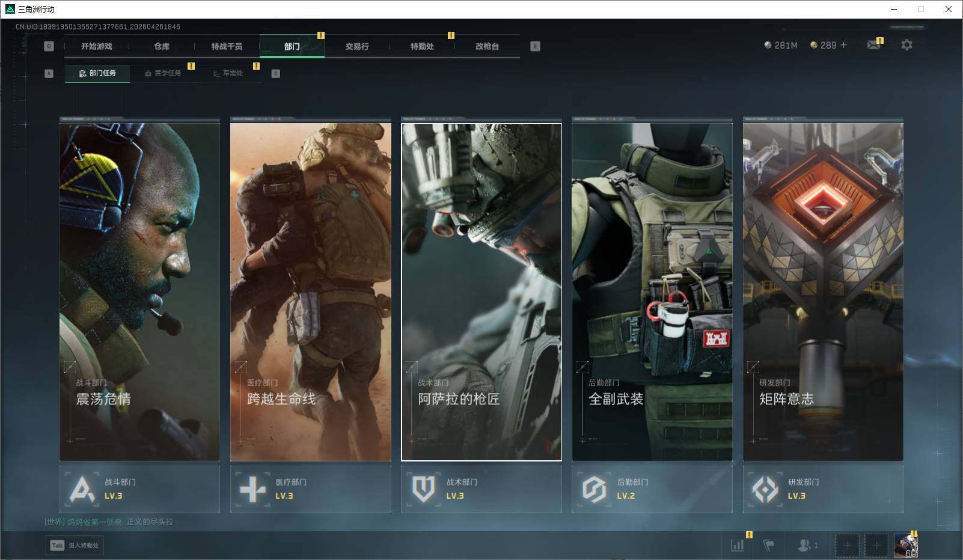This screenshot has width=963, height=560.
Task: Open the 跨越生命线 mission card
Action: (x=311, y=291)
